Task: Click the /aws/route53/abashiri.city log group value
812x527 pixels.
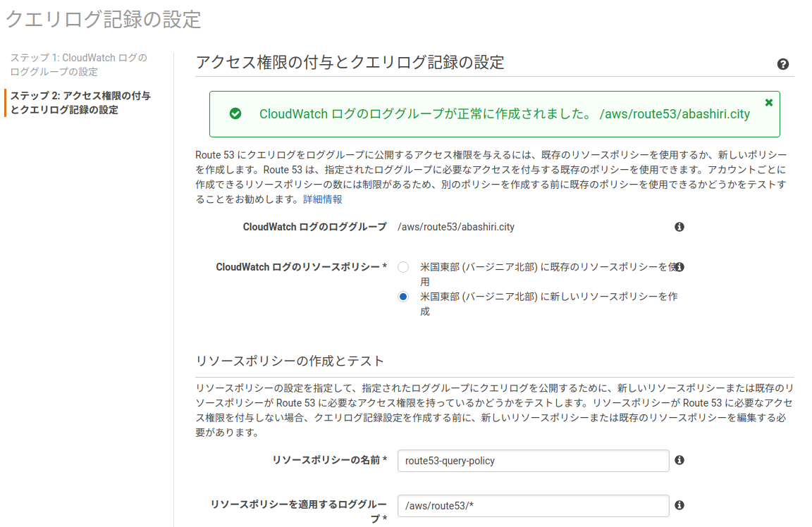Action: (x=456, y=227)
